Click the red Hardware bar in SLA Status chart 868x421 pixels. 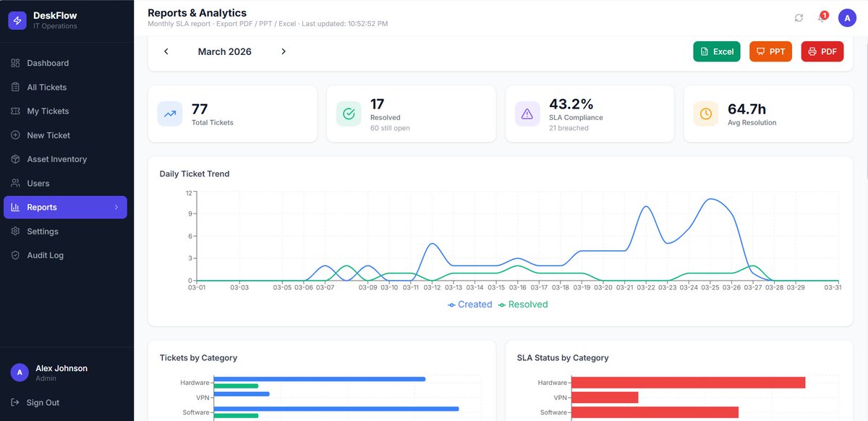[688, 383]
